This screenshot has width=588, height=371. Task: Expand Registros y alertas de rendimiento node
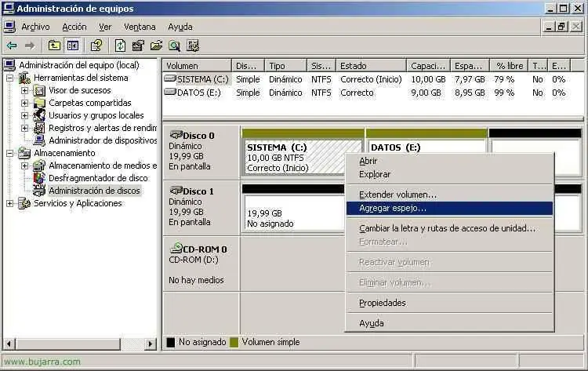pyautogui.click(x=25, y=128)
